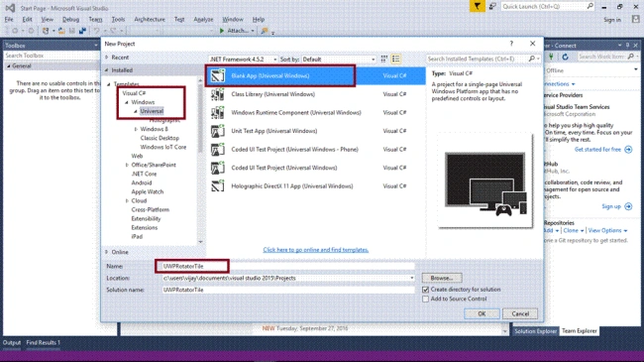The image size is (644, 362).
Task: Click the Team Explorer refresh icon
Action: (565, 57)
